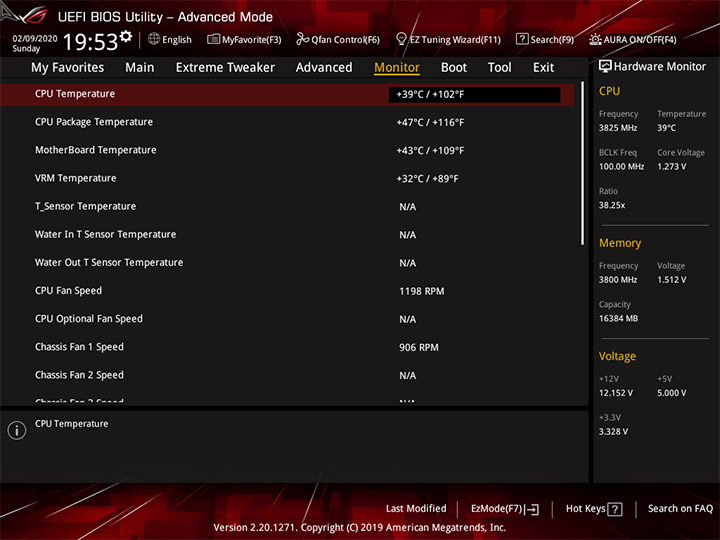720x540 pixels.
Task: Click the 3.328 V reading
Action: coord(613,432)
